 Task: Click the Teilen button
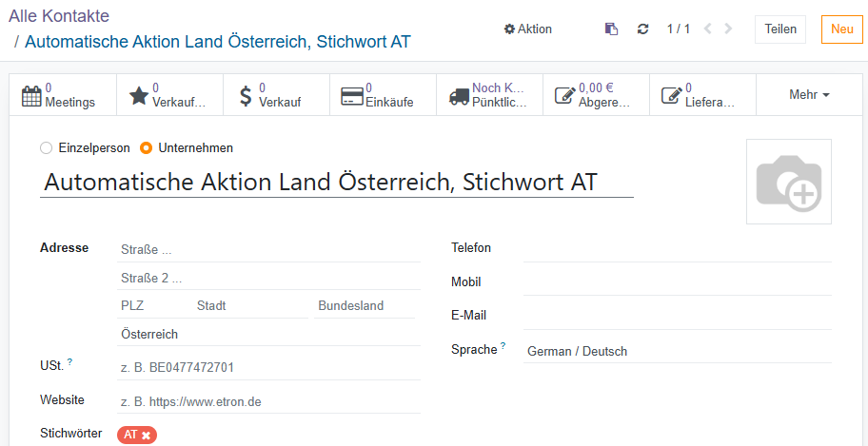coord(780,29)
